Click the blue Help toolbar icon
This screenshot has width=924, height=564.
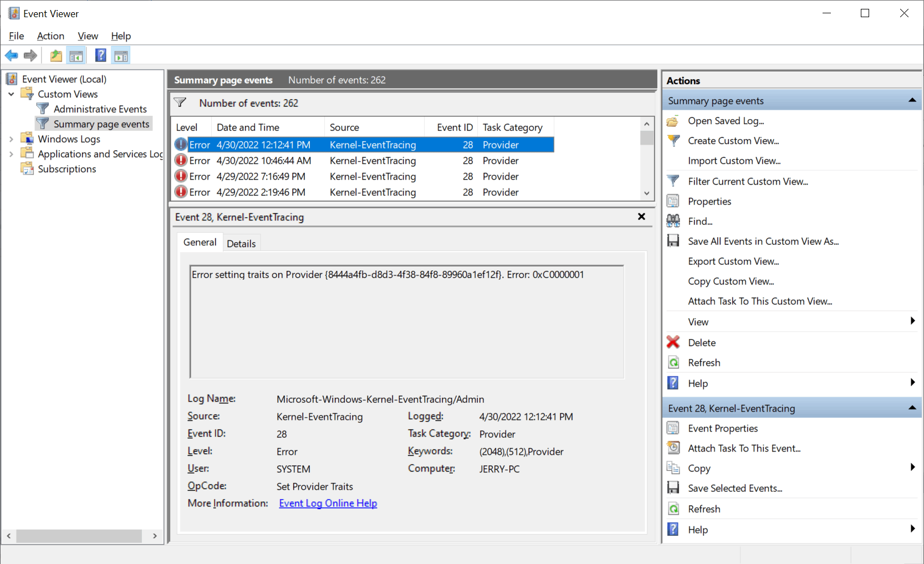point(100,55)
